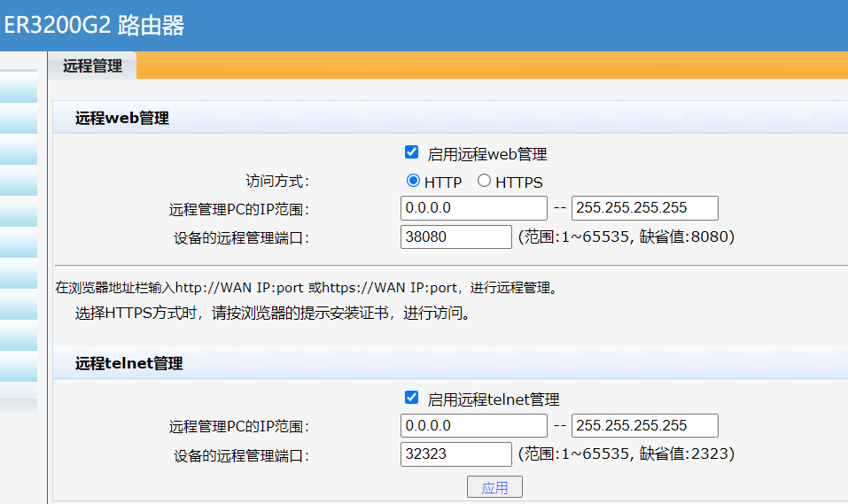Screen dimensions: 848x504
Task: Click the 远程web管理 section header
Action: (x=122, y=118)
